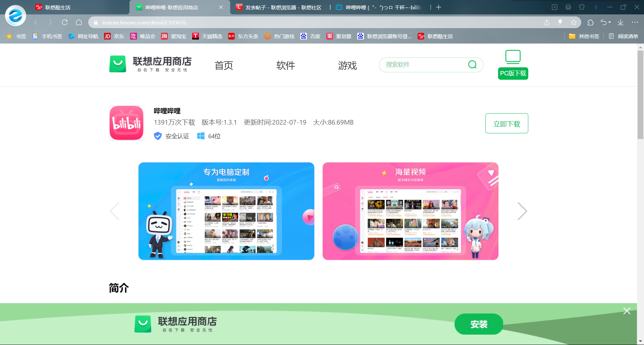Open the skin shirt icon in title bar
644x345 pixels.
click(582, 7)
